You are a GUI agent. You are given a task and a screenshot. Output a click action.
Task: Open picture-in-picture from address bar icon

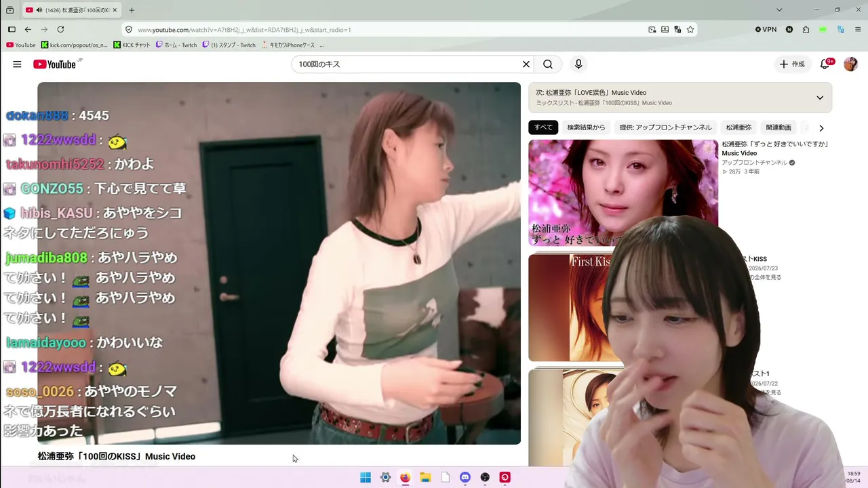pos(652,30)
